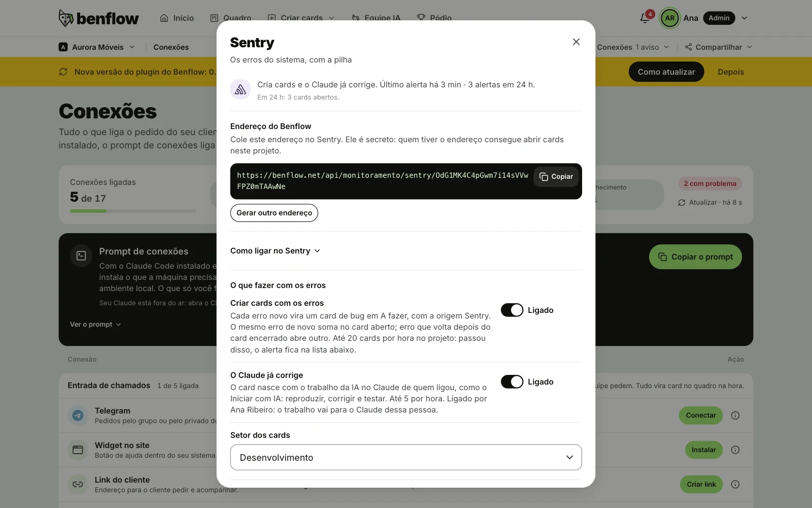
Task: Go to Início in top navigation
Action: [177, 18]
